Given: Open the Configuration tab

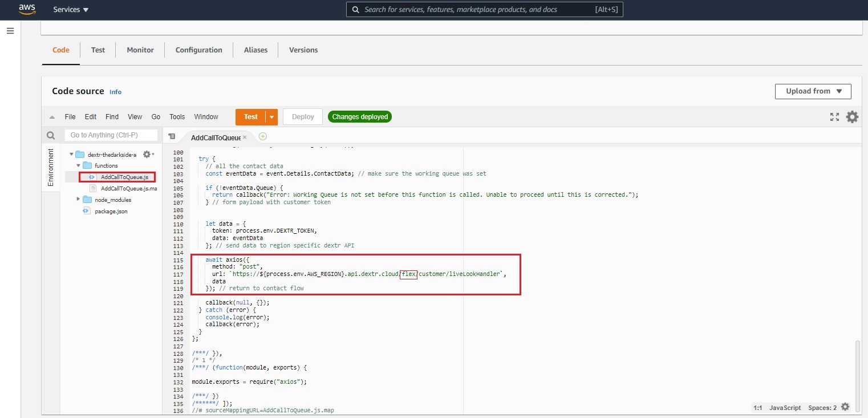Looking at the screenshot, I should [199, 50].
